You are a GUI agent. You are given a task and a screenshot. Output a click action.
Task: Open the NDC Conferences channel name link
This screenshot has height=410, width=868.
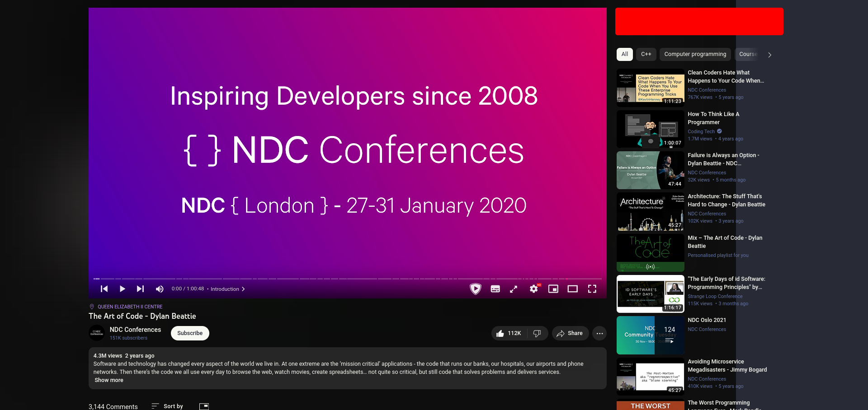click(x=135, y=330)
